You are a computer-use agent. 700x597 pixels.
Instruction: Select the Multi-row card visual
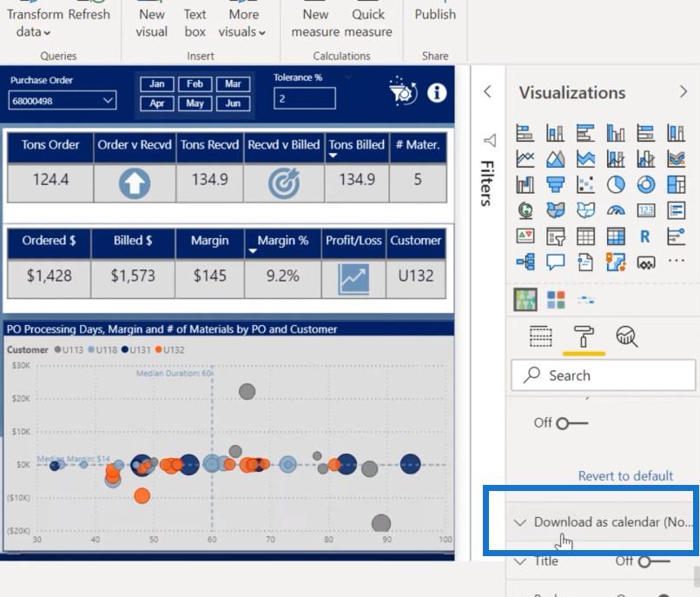pyautogui.click(x=677, y=210)
